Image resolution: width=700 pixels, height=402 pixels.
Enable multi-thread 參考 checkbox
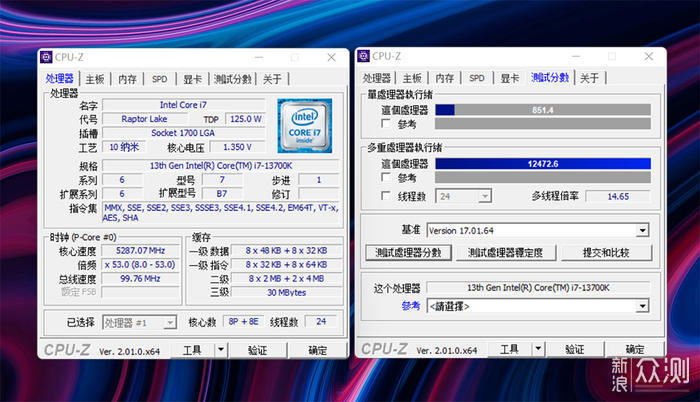386,177
